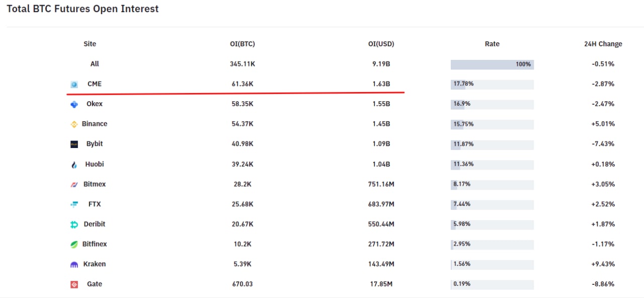Click the 345.11K total OI(BTC) value
This screenshot has width=644, height=298.
pos(242,64)
